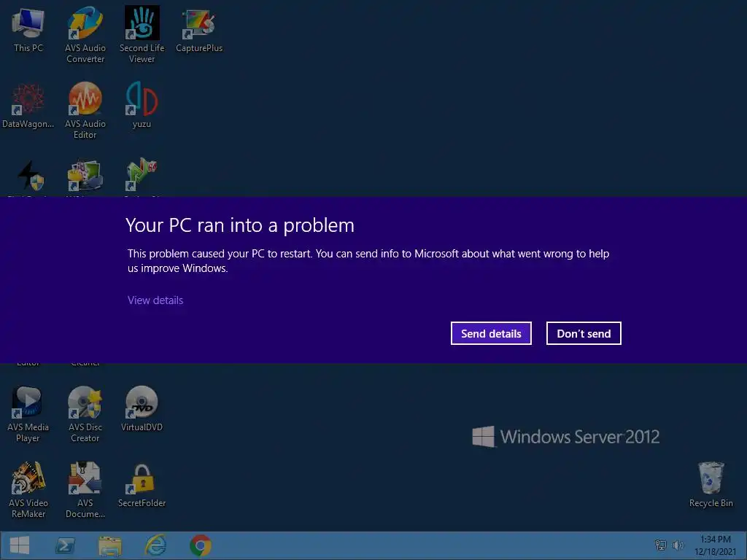Select the Second Life Viewer shortcut

point(142,35)
